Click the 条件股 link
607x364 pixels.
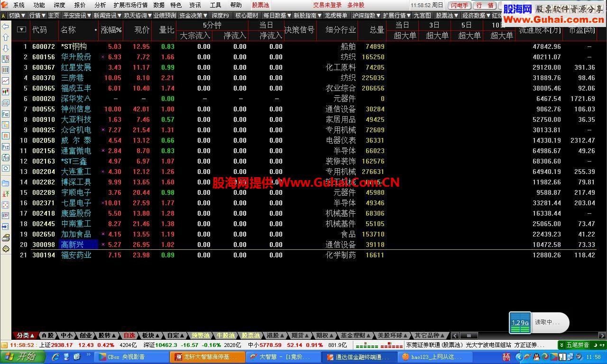(x=356, y=5)
